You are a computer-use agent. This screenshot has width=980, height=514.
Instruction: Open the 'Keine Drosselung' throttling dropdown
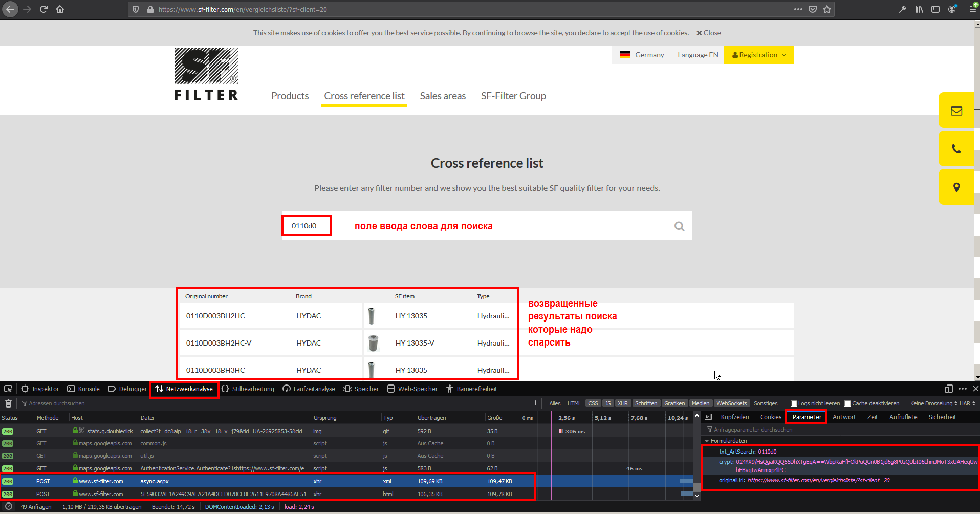pos(934,403)
